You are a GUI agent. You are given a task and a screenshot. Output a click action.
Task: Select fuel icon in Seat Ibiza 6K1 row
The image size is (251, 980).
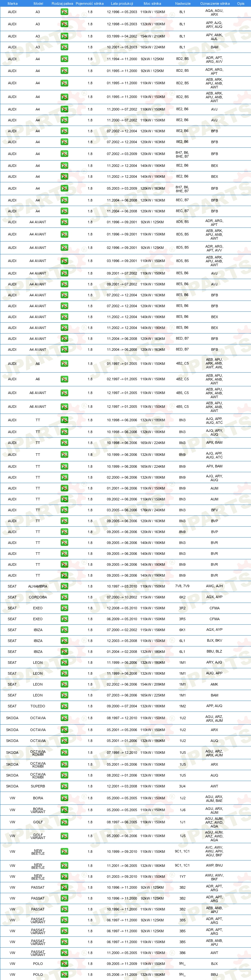[65, 630]
